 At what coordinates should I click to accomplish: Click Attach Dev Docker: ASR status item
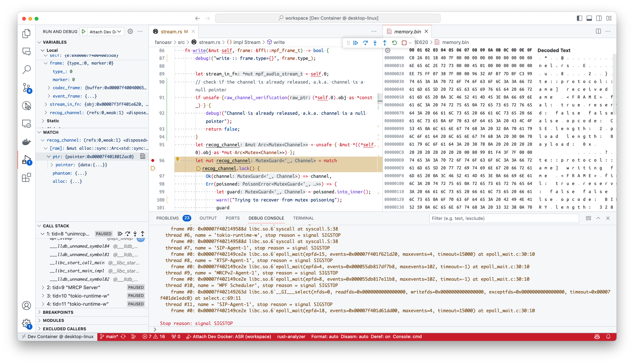(229, 337)
